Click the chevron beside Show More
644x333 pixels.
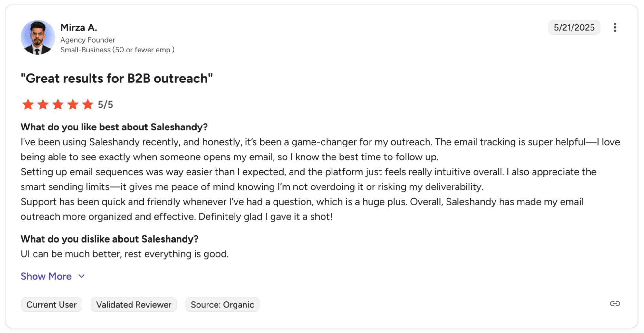(x=82, y=276)
